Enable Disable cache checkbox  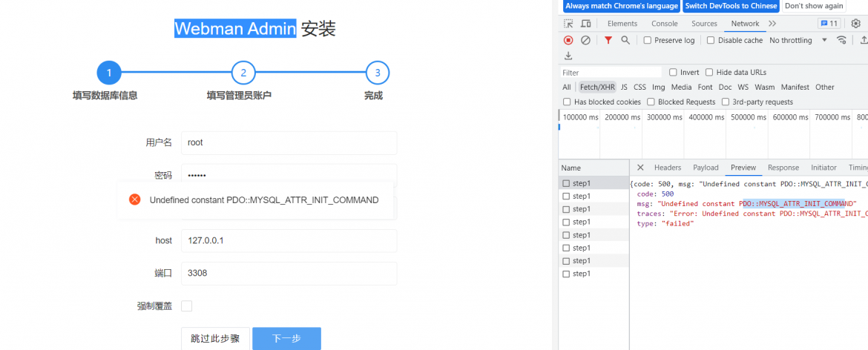pyautogui.click(x=711, y=40)
